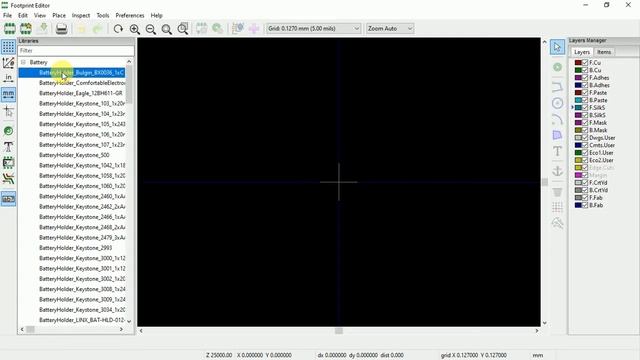This screenshot has width=640, height=360.
Task: Click the Save footprint arrow icon
Action: [43, 29]
